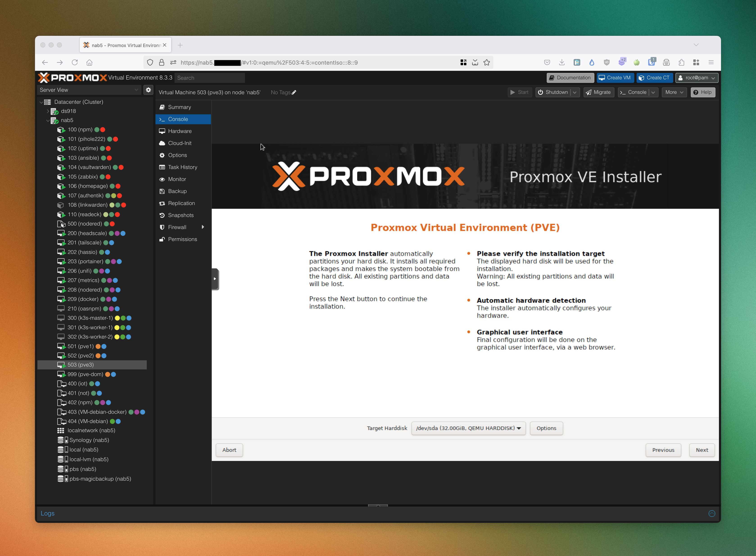Image resolution: width=756 pixels, height=556 pixels.
Task: Click the Pocket save icon in toolbar
Action: [x=547, y=62]
